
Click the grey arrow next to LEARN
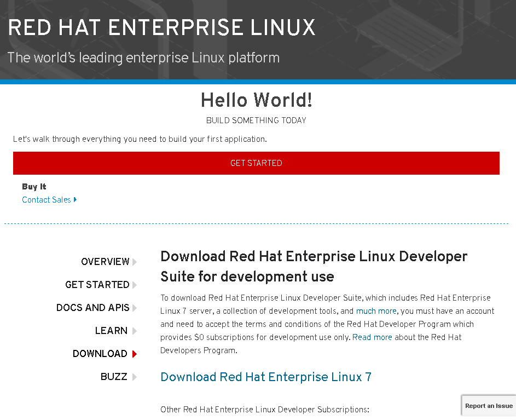tap(134, 331)
